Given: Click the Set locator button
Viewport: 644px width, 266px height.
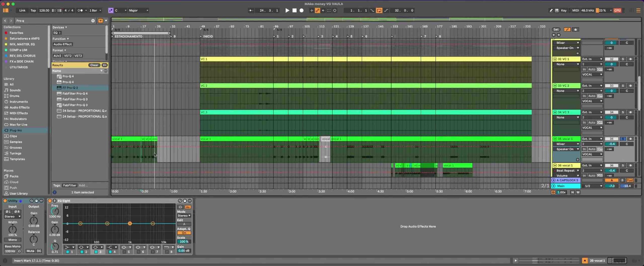Looking at the screenshot, I should [x=556, y=30].
